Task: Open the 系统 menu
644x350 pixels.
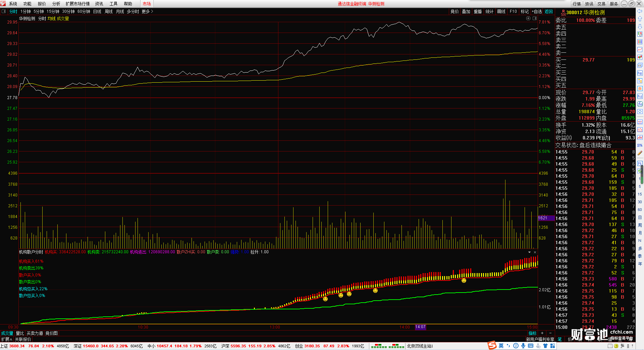Action: point(13,4)
